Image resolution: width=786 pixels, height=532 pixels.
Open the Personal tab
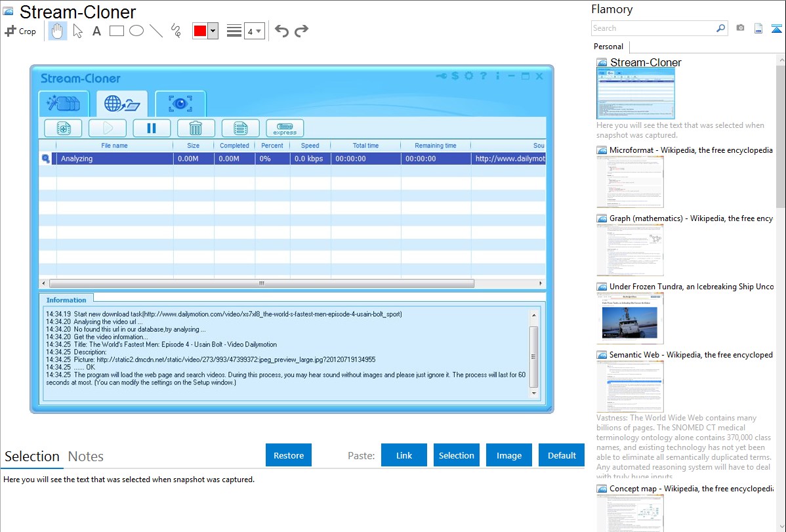pos(609,47)
